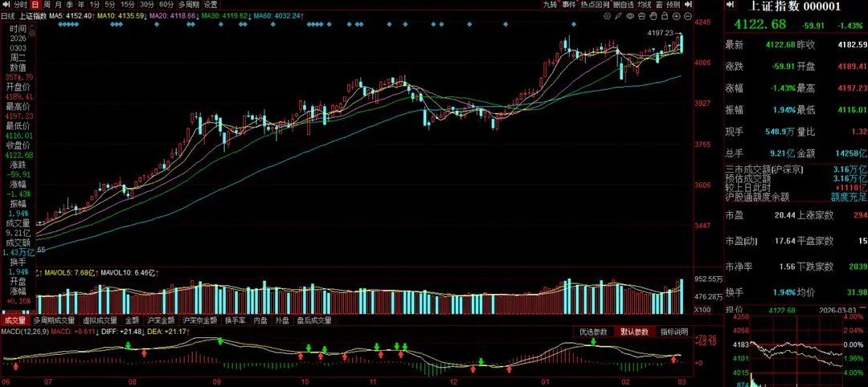Click the arrow icon beside 上证指数 title
Screen dimensions: 868x387
tap(730, 5)
